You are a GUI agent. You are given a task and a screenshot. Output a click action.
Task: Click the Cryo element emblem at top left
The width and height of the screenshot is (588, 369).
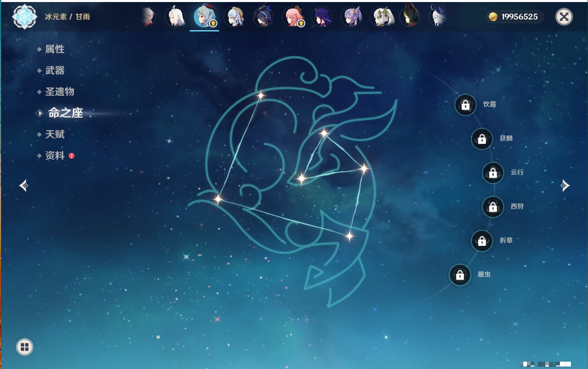coord(24,17)
